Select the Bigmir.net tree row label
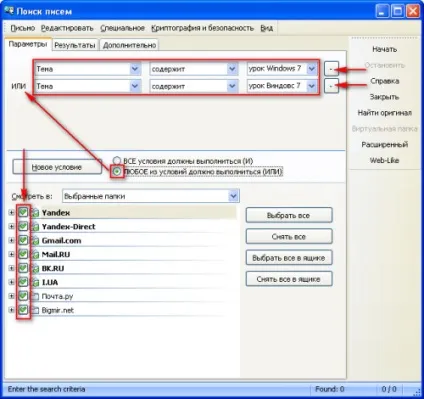The image size is (424, 399). click(x=58, y=310)
